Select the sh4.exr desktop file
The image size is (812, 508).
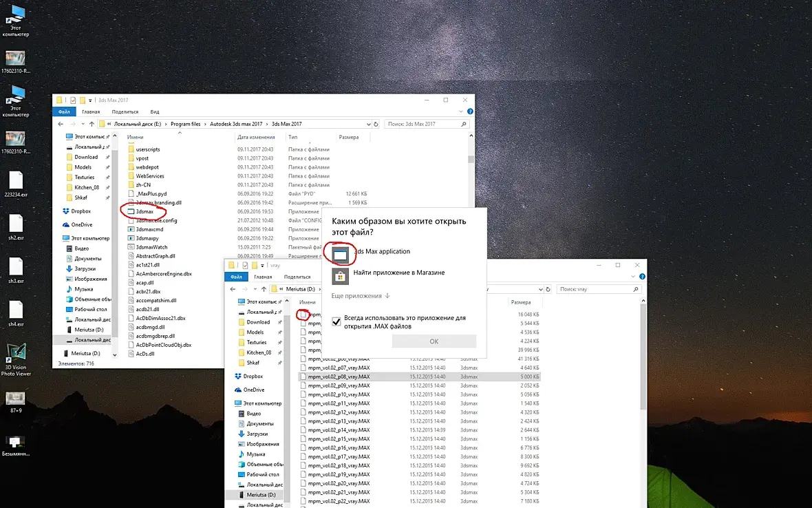(x=16, y=313)
